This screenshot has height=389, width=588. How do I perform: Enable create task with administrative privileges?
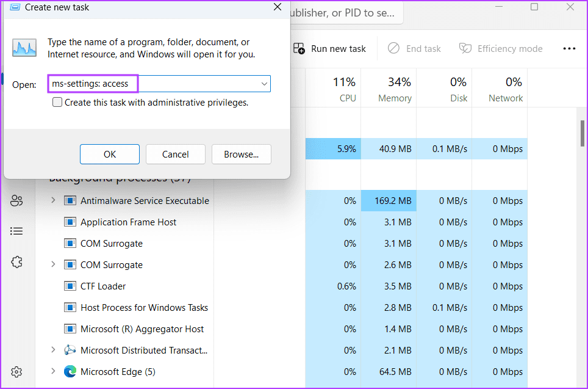pyautogui.click(x=57, y=103)
